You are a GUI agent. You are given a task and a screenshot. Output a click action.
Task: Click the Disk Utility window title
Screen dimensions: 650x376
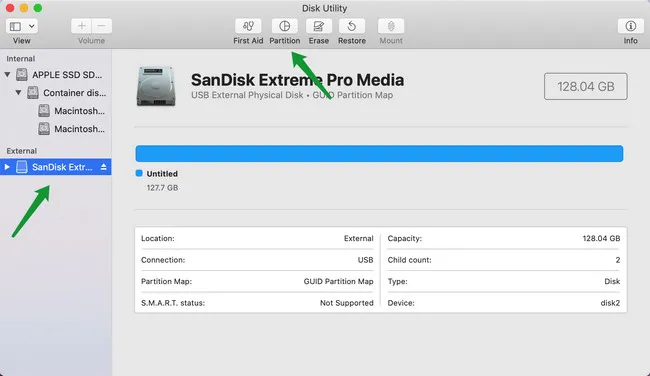[324, 8]
